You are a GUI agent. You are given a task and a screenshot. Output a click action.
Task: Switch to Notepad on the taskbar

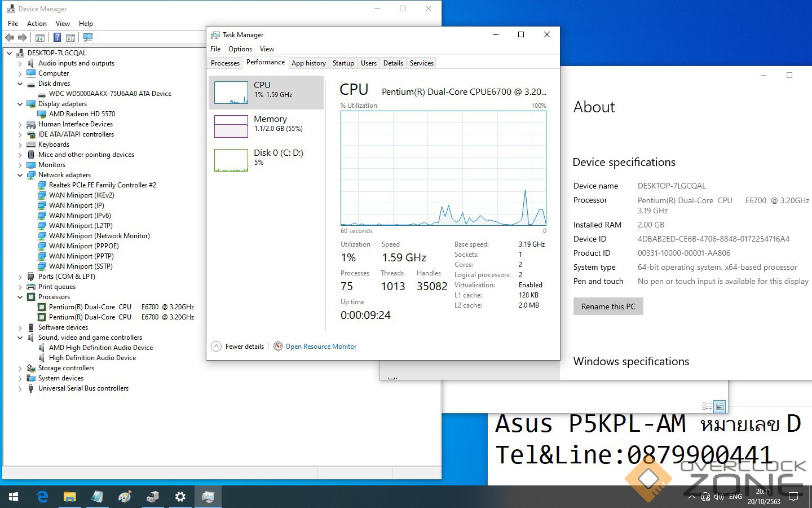[97, 497]
